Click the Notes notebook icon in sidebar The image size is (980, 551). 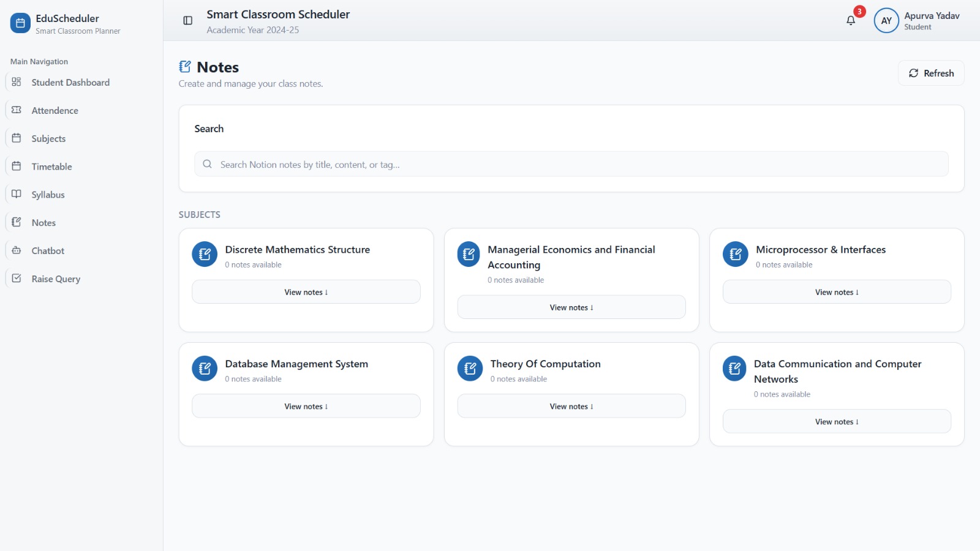[x=17, y=222]
